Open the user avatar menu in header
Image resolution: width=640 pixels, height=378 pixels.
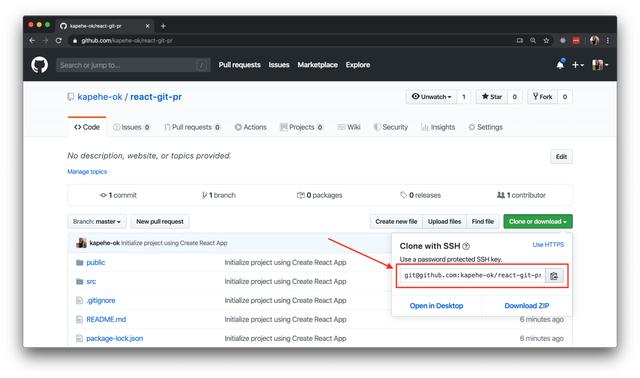[x=600, y=64]
